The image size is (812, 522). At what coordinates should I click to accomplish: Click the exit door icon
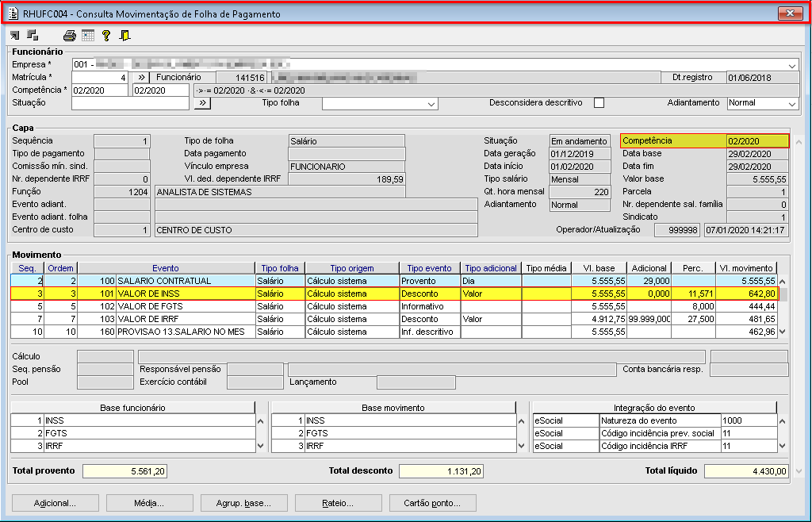124,35
